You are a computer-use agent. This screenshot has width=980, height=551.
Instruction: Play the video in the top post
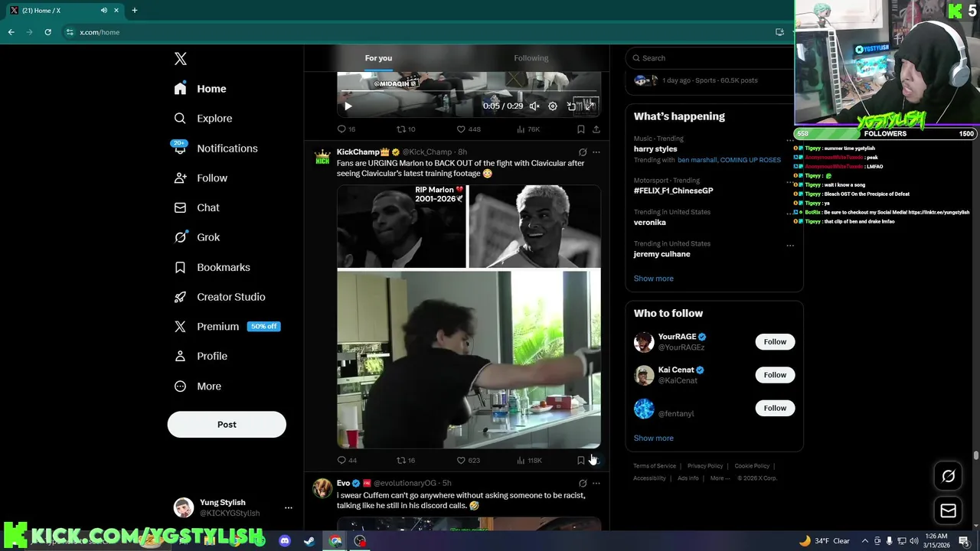pos(348,106)
